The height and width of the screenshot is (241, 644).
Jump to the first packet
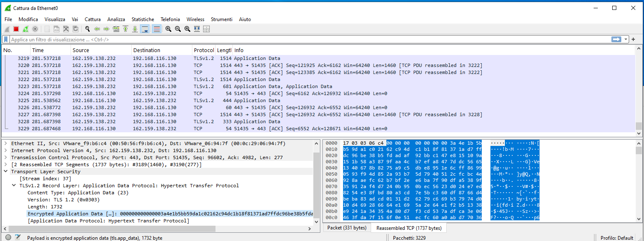pyautogui.click(x=126, y=29)
